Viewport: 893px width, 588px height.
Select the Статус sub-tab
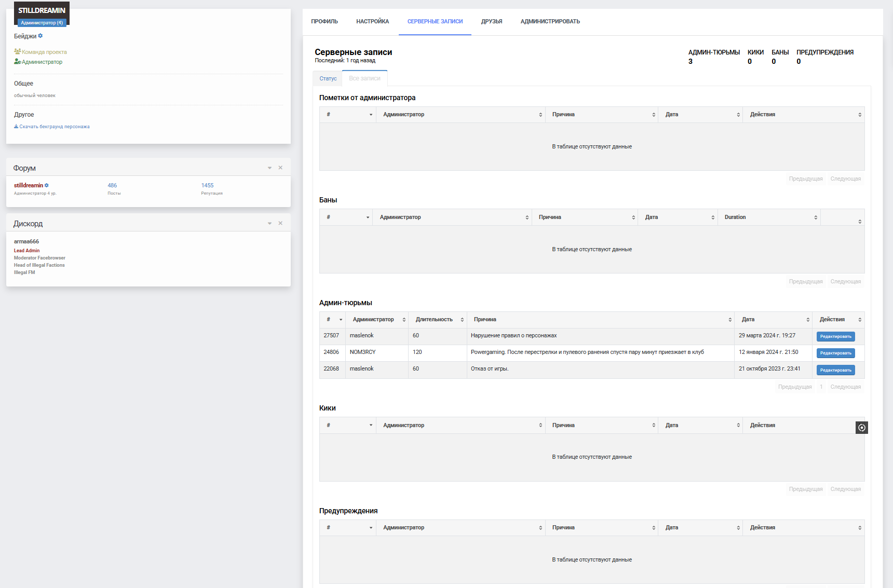pyautogui.click(x=328, y=78)
